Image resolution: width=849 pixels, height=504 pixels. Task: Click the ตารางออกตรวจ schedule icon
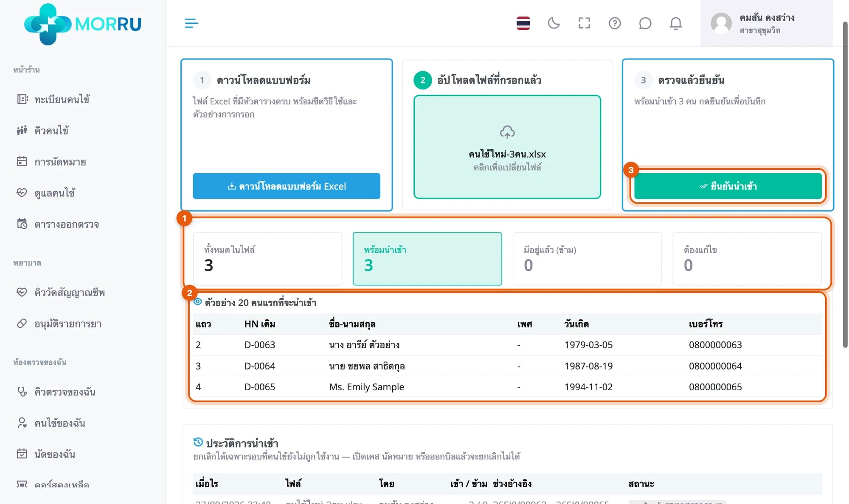click(x=22, y=224)
